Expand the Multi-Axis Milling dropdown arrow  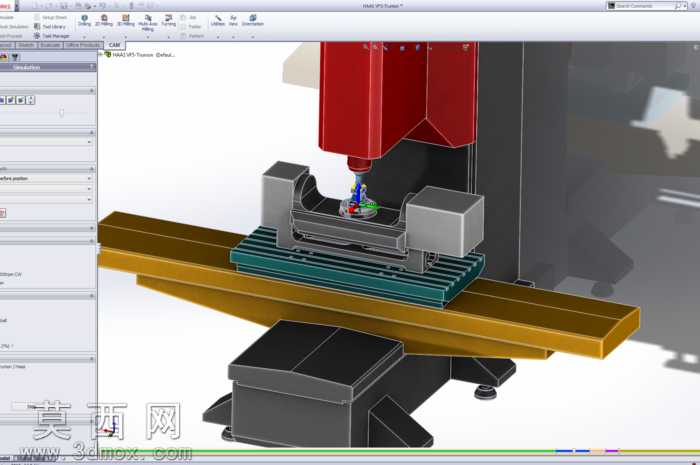tap(148, 37)
